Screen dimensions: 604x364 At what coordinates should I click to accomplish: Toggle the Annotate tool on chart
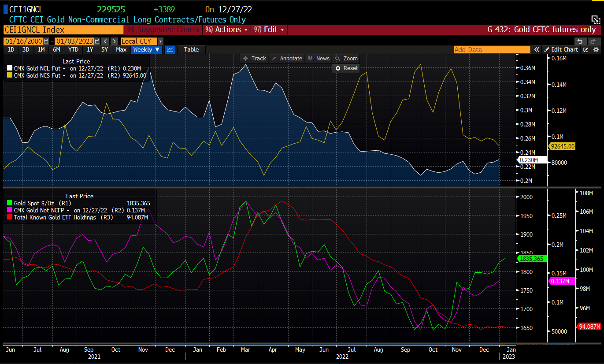click(287, 59)
